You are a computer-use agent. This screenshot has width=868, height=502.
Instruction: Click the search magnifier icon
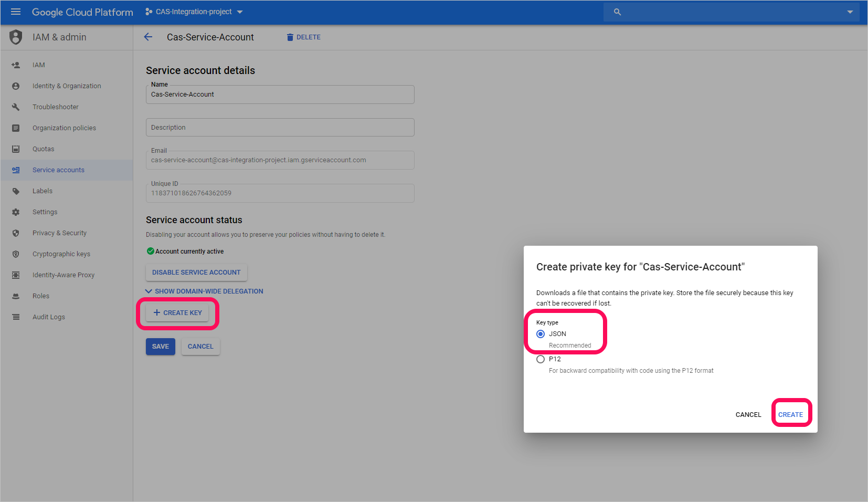pos(617,12)
